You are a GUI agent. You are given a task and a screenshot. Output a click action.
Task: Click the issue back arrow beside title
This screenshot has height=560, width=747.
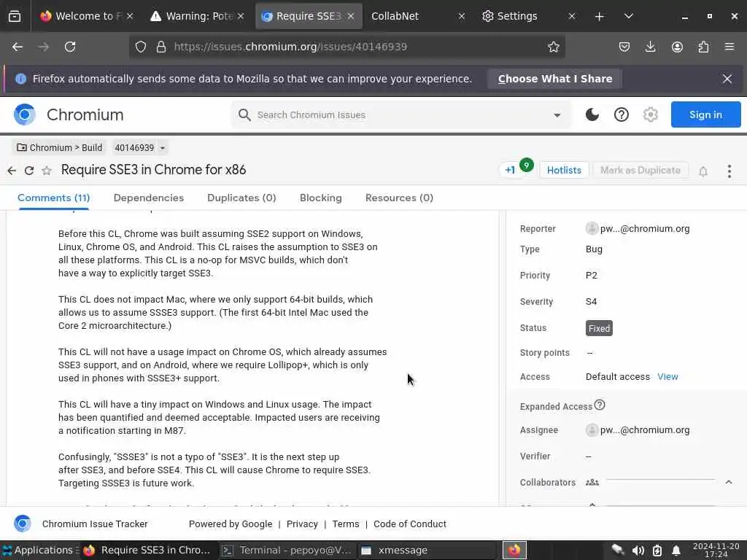point(12,171)
